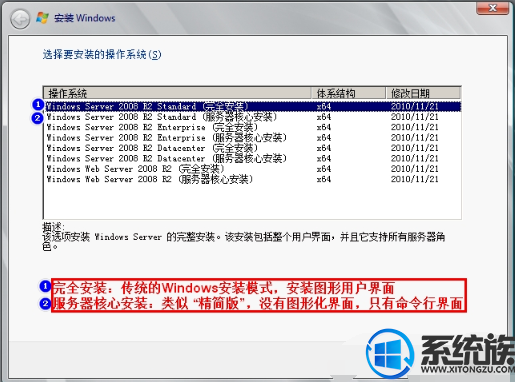Click 2010/11/21 date in Datacenter 完全安装 row
The width and height of the screenshot is (515, 382).
pyautogui.click(x=414, y=148)
